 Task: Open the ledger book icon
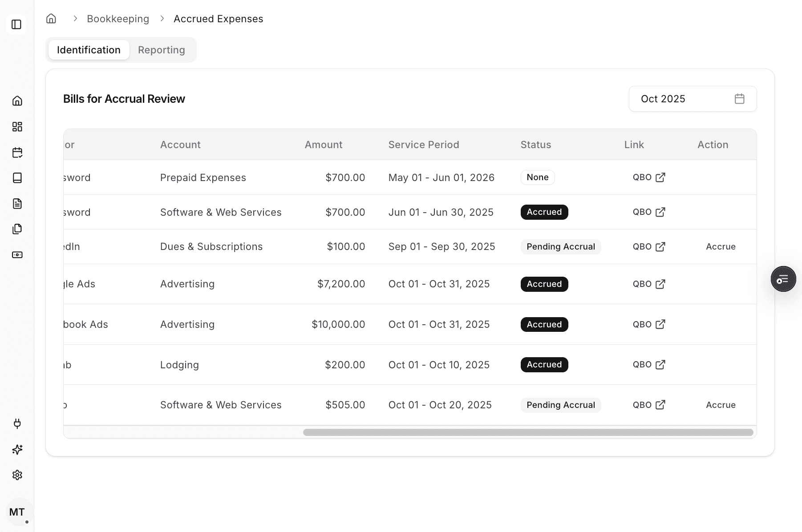pyautogui.click(x=17, y=178)
